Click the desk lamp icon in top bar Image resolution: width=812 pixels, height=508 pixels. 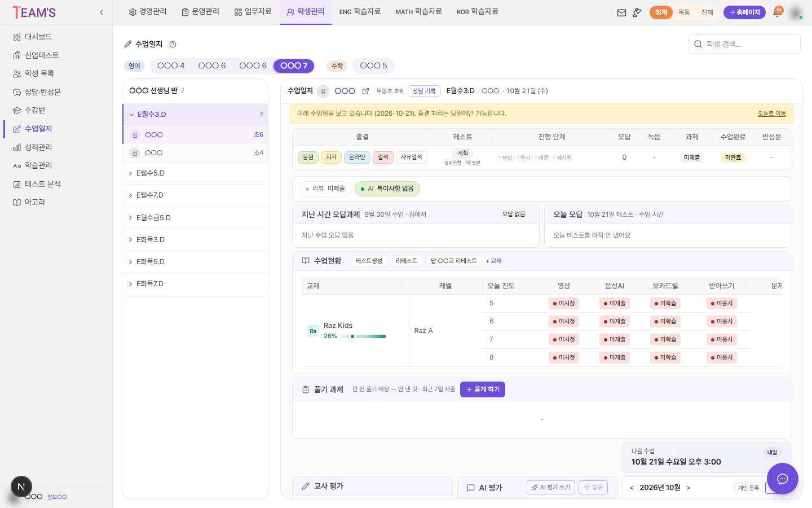coord(637,12)
